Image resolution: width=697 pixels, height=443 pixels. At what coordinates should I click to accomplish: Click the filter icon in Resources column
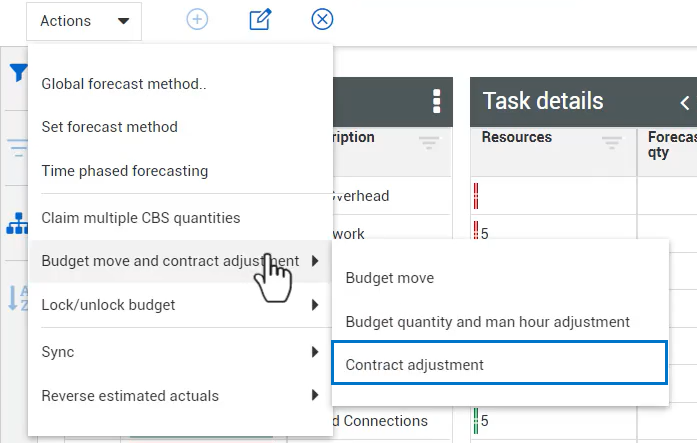point(612,144)
